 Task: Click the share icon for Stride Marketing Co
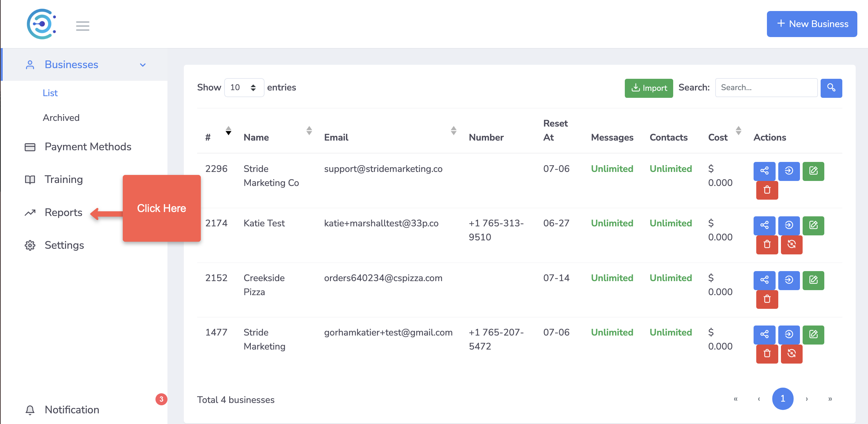[764, 171]
